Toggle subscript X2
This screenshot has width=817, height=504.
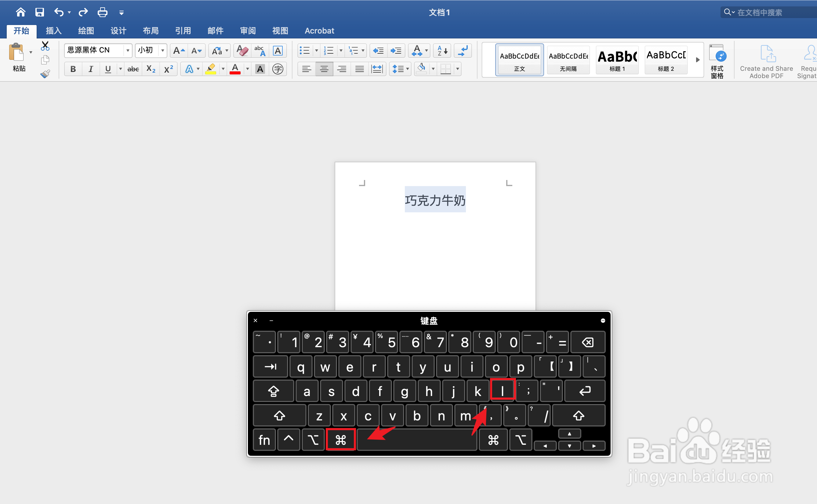(151, 69)
